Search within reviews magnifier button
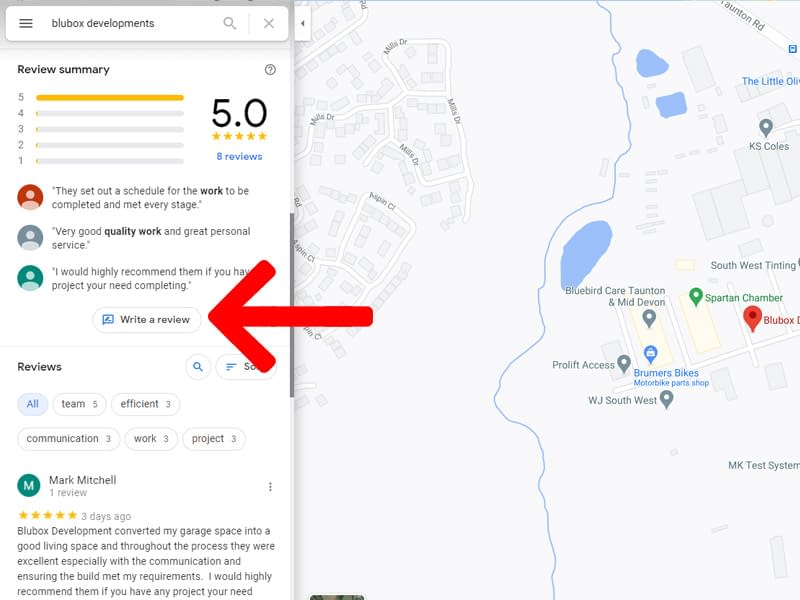Image resolution: width=800 pixels, height=600 pixels. (x=198, y=367)
